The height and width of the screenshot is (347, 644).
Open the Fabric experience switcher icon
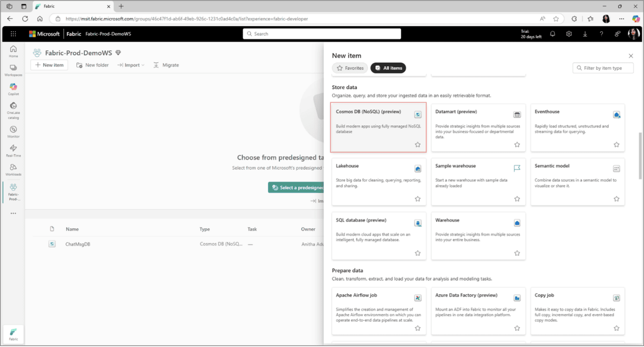pyautogui.click(x=14, y=333)
